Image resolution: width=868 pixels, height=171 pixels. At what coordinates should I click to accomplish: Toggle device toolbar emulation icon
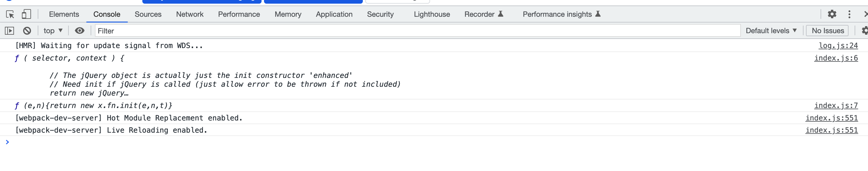pyautogui.click(x=26, y=14)
